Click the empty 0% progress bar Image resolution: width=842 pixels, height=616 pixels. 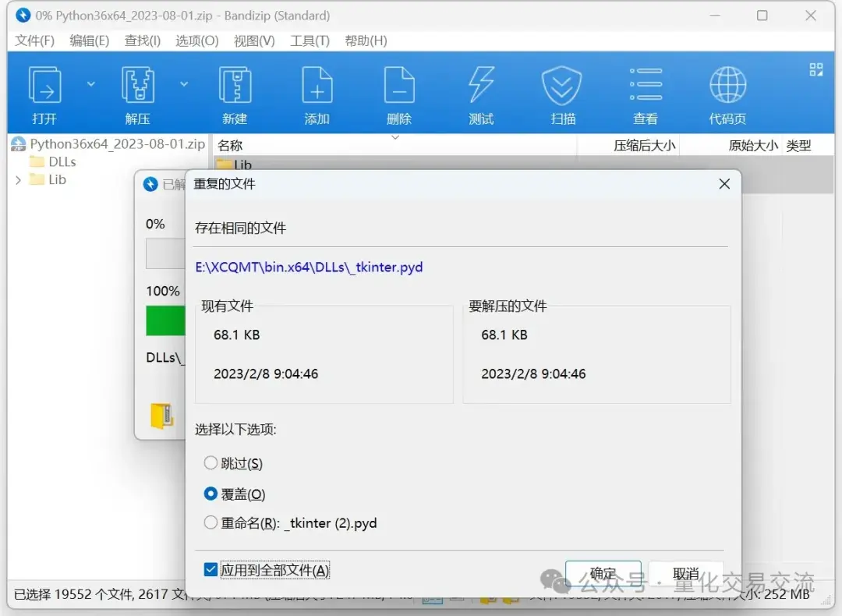click(x=165, y=253)
